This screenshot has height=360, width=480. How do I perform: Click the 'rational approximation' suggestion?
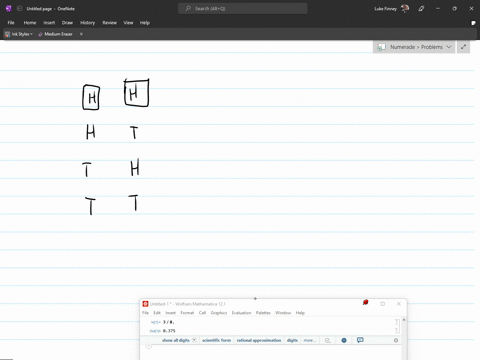[x=259, y=340]
